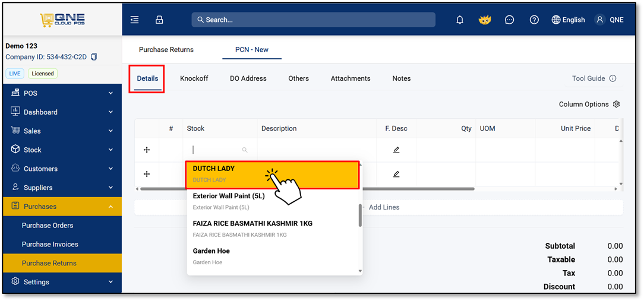Switch to the Purchase Returns page tab
Image resolution: width=644 pixels, height=301 pixels.
point(166,50)
